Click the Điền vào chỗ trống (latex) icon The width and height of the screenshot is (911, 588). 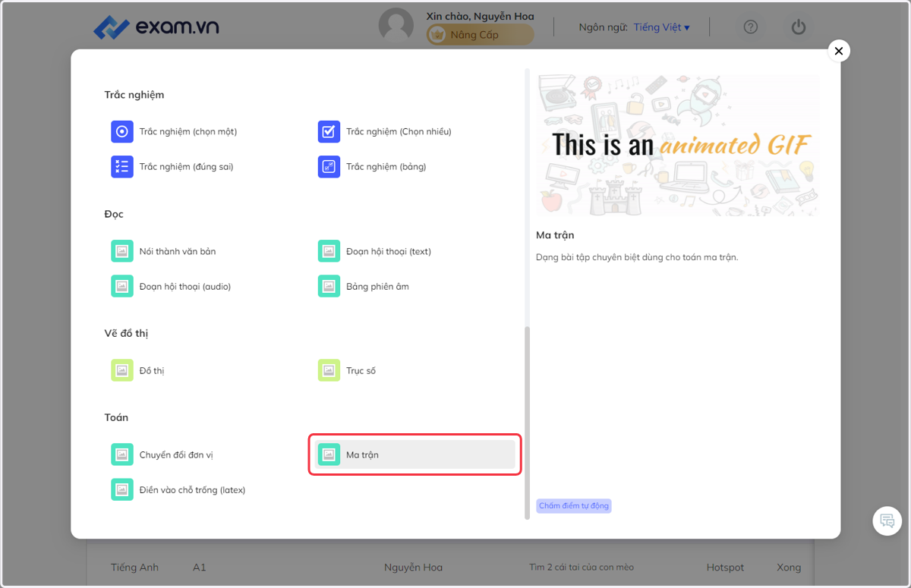coord(122,489)
